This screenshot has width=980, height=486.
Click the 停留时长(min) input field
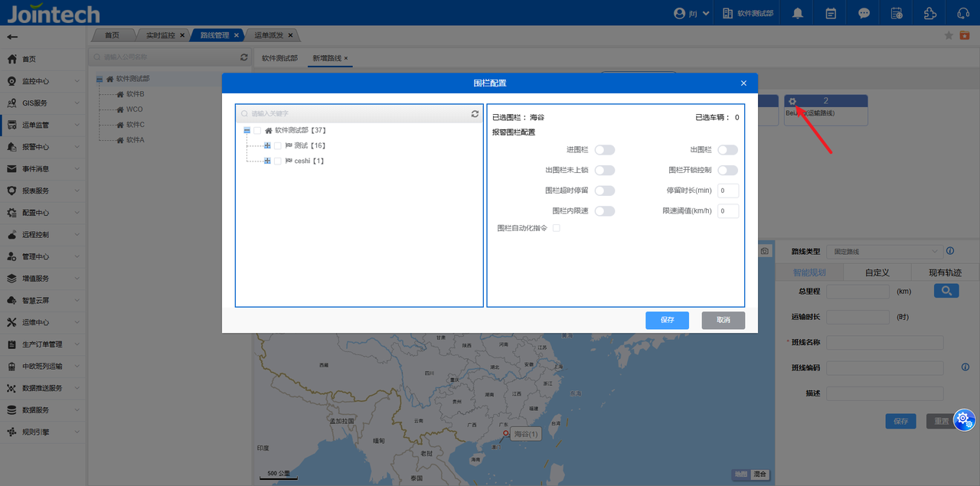[727, 191]
